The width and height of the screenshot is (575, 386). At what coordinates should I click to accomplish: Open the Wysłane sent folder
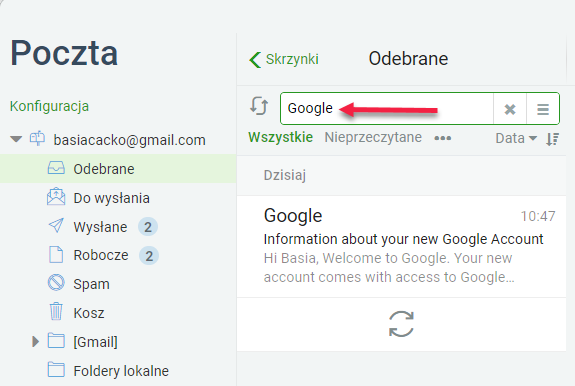(100, 227)
